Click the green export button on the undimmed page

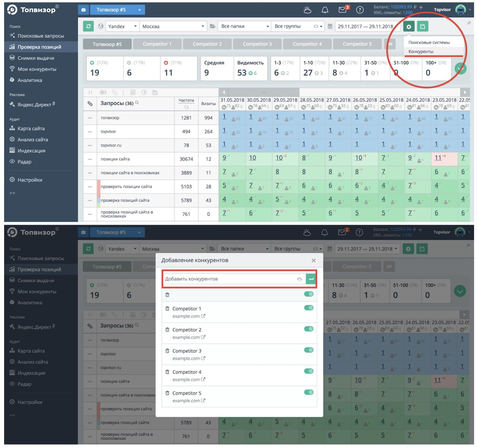(x=423, y=26)
